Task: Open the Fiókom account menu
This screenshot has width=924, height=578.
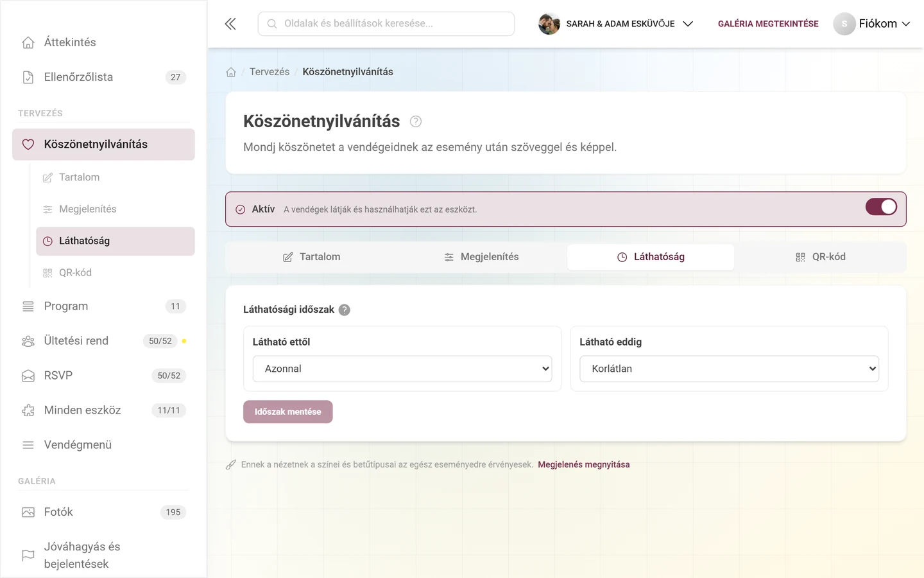Action: 872,24
